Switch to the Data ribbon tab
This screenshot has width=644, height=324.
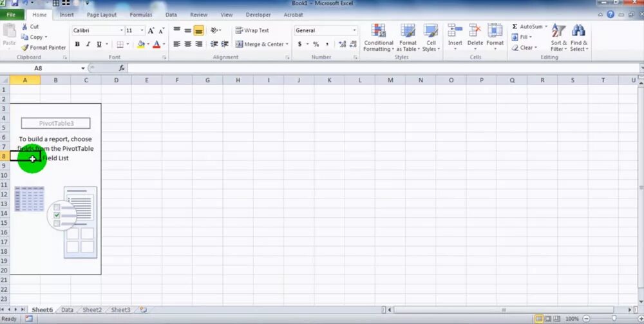coord(171,15)
